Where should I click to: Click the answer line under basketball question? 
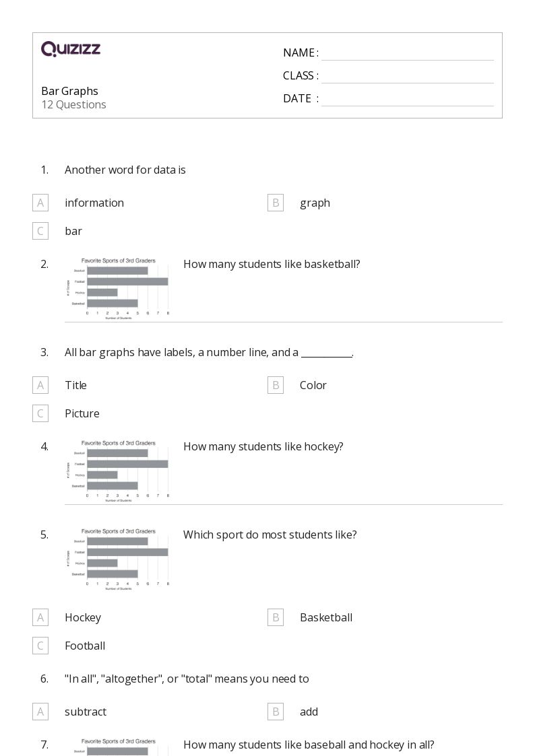coord(284,322)
